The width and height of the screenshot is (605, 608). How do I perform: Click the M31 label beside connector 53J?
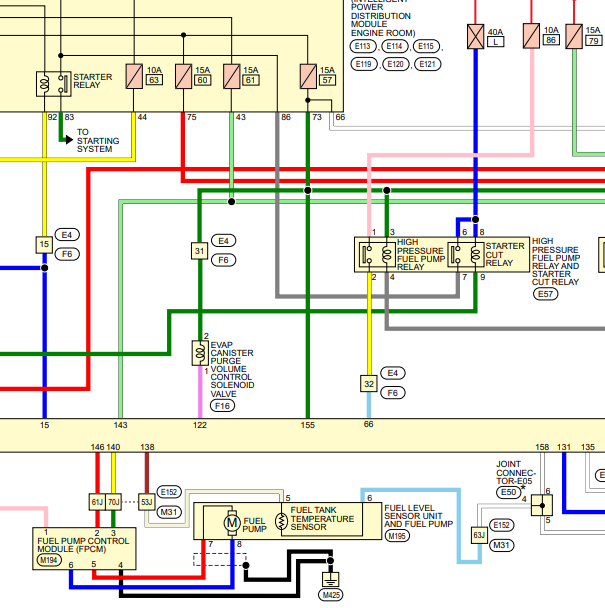[169, 512]
